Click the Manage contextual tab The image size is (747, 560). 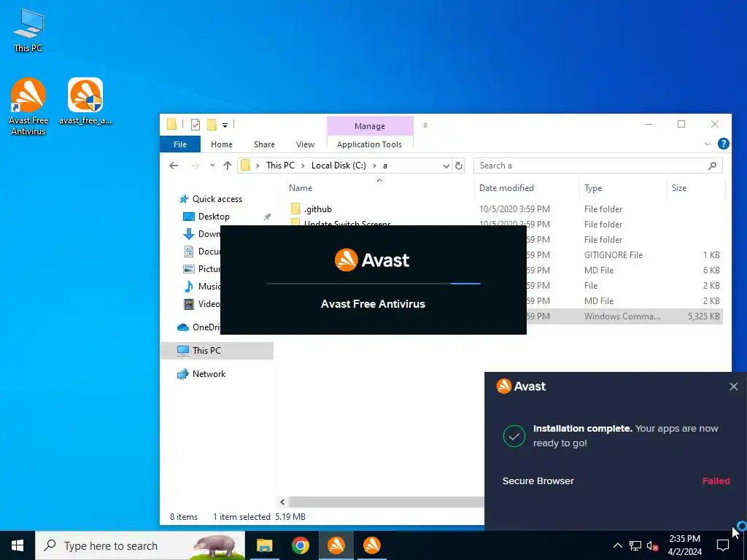point(370,126)
